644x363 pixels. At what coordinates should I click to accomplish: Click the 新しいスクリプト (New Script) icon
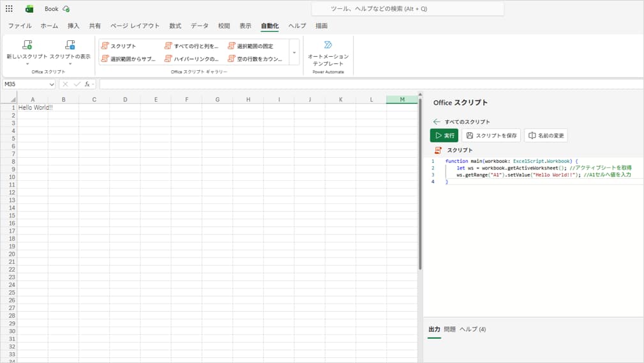pyautogui.click(x=27, y=45)
